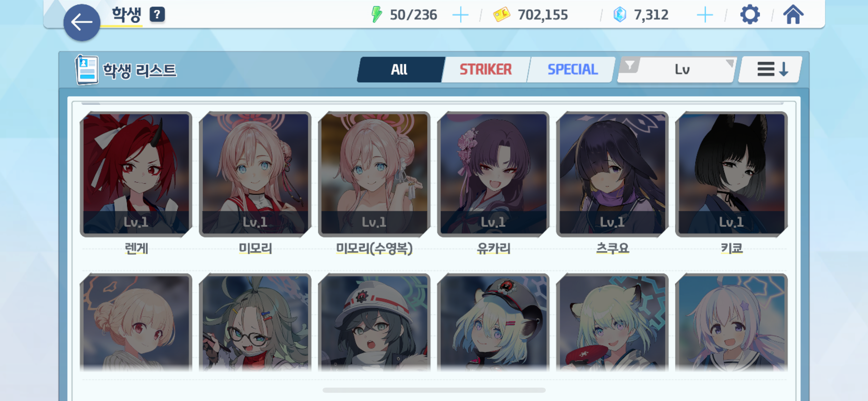The image size is (868, 401).
Task: Select the All tab
Action: 400,70
